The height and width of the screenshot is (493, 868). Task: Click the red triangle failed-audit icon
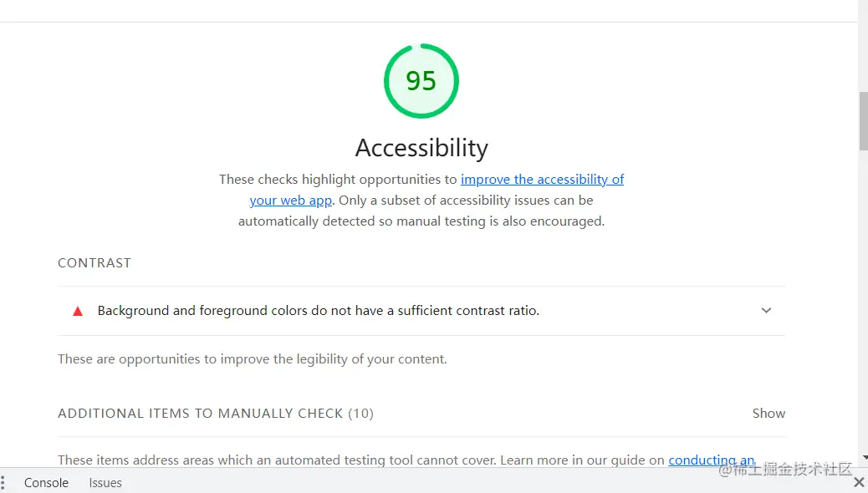click(x=78, y=311)
